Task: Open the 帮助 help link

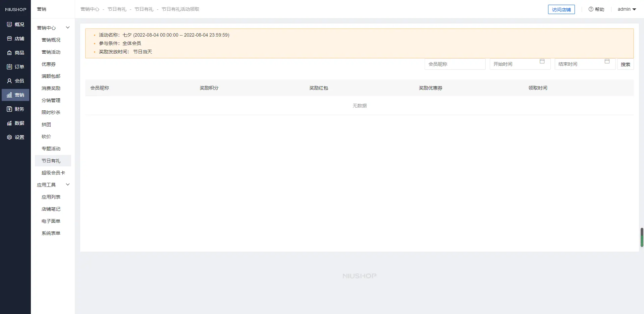Action: 596,9
